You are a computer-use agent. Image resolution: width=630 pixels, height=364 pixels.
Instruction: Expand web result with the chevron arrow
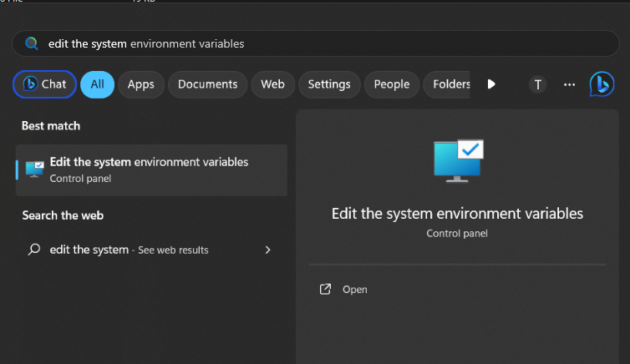268,250
